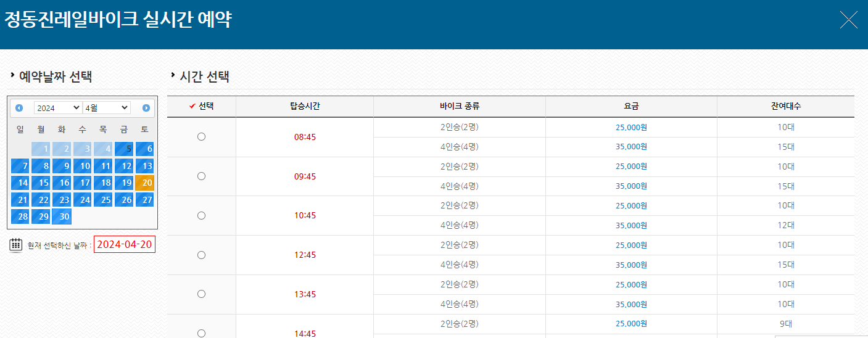The height and width of the screenshot is (338, 868).
Task: Click the 정동진레일바이크 실시간 예약 title
Action: [x=118, y=20]
